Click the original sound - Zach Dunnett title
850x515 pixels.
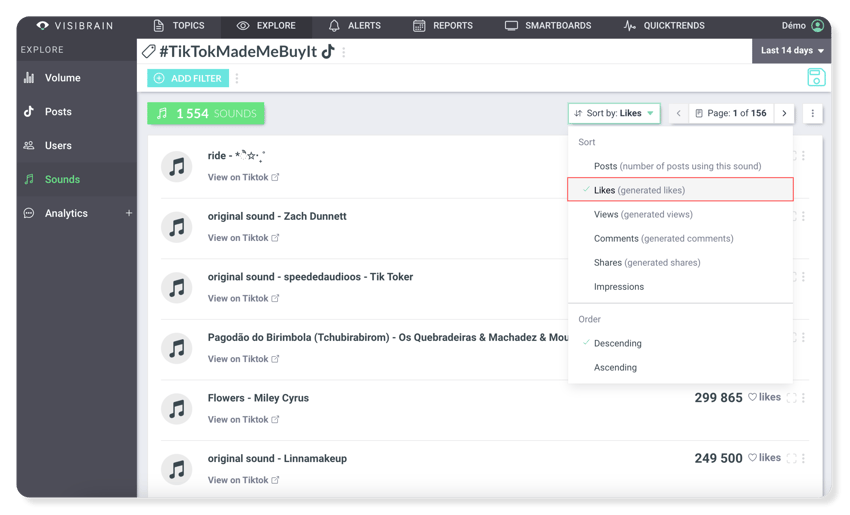277,216
